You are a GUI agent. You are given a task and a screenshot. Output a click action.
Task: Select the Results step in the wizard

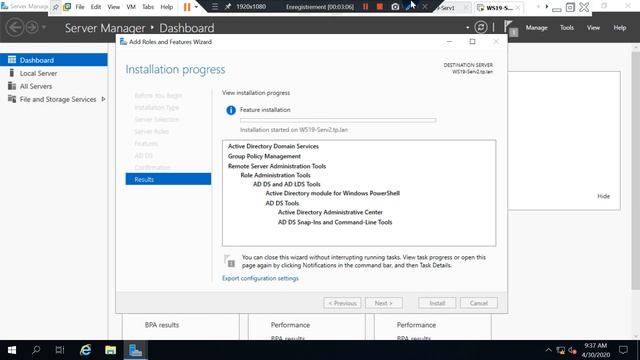(168, 179)
